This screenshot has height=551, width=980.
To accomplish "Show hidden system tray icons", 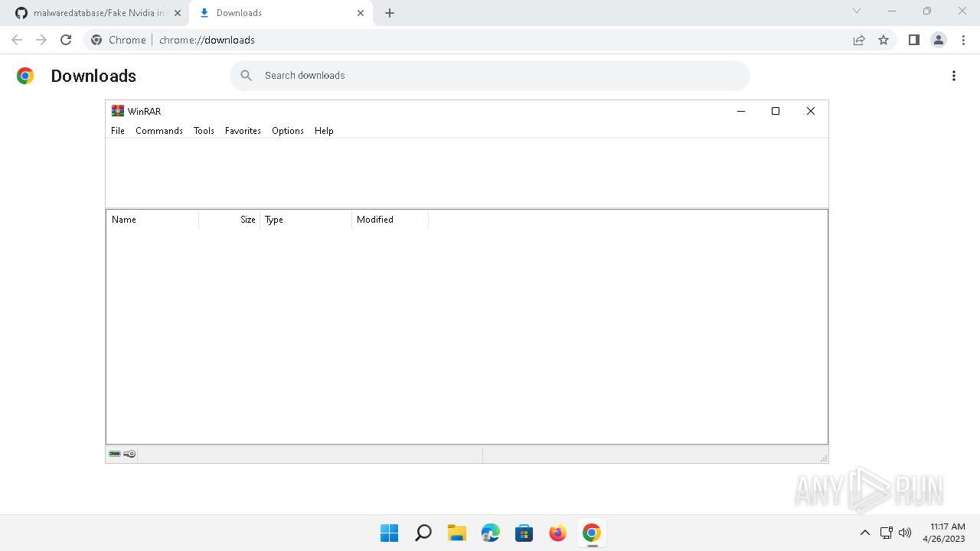I will (865, 533).
